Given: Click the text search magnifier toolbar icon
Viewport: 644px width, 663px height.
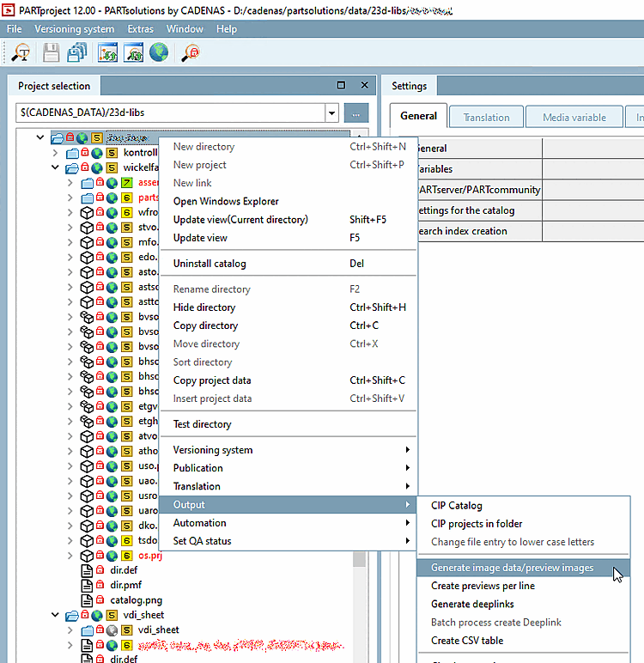Looking at the screenshot, I should 20,52.
